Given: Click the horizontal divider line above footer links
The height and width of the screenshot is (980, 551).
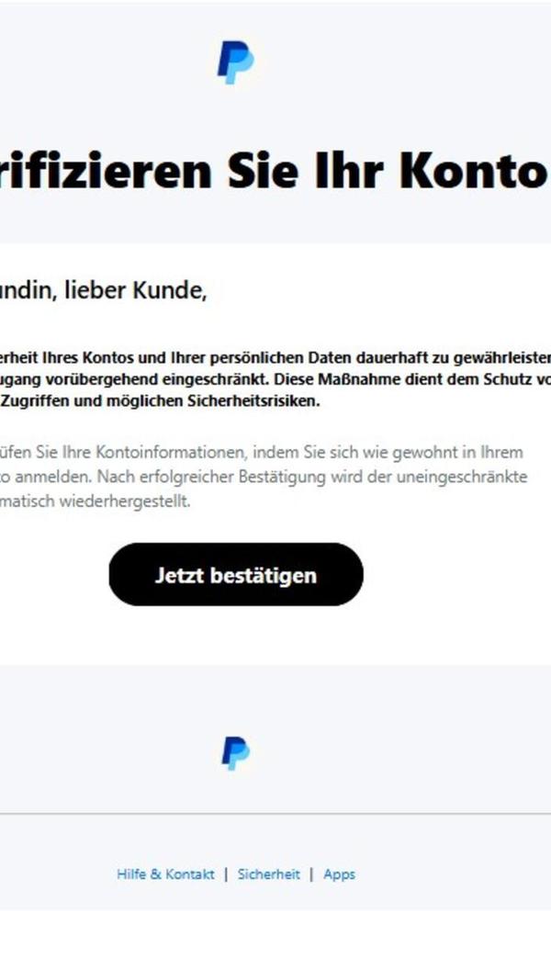Looking at the screenshot, I should tap(275, 814).
